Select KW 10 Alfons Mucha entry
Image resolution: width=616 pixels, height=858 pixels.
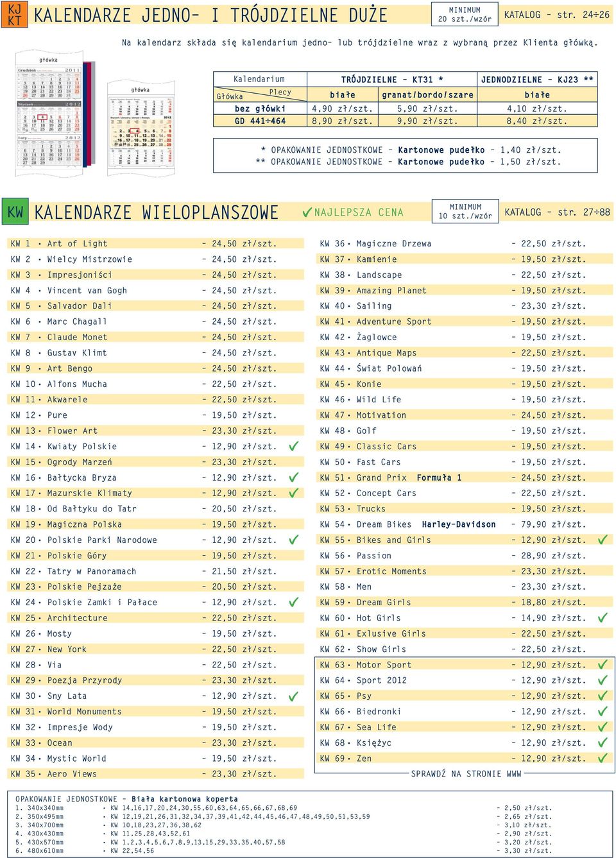pyautogui.click(x=156, y=384)
